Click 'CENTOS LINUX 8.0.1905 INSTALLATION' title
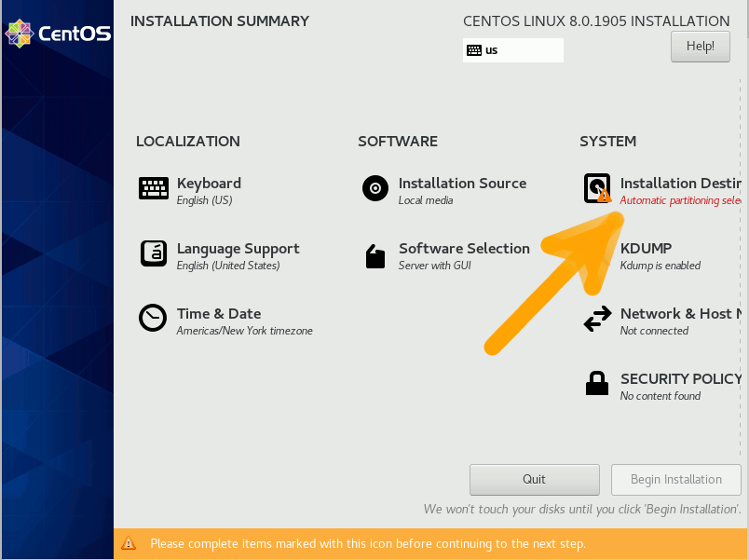 click(596, 21)
